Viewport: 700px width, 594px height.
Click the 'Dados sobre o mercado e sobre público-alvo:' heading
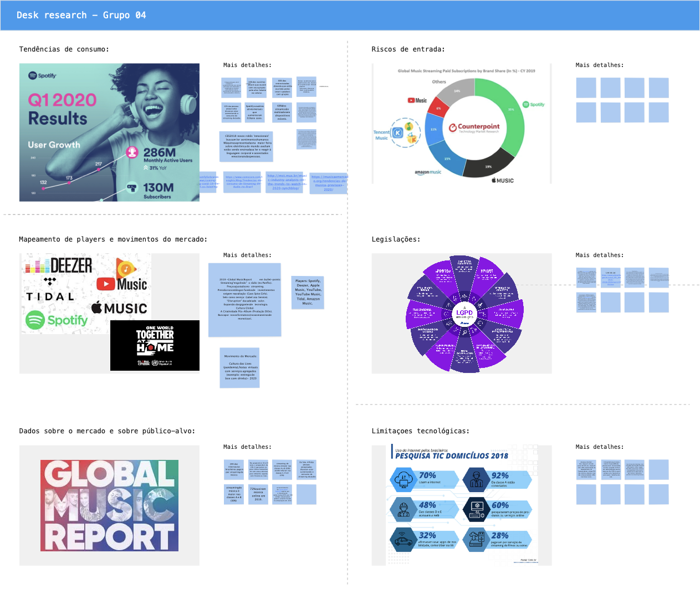107,431
